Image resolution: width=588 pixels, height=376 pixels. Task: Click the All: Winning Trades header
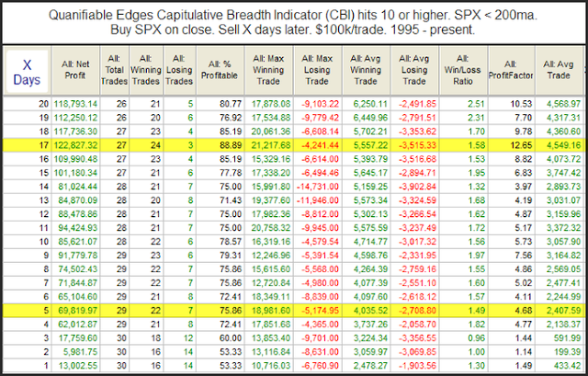tap(146, 70)
